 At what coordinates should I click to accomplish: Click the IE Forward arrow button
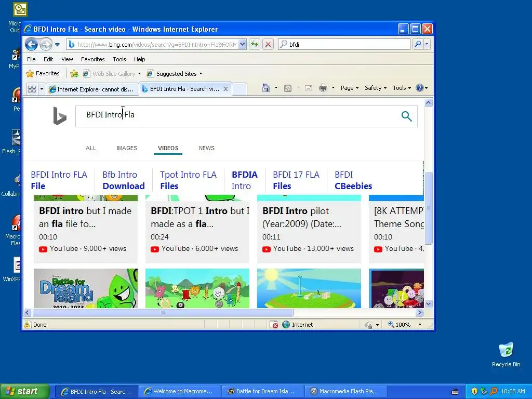46,44
